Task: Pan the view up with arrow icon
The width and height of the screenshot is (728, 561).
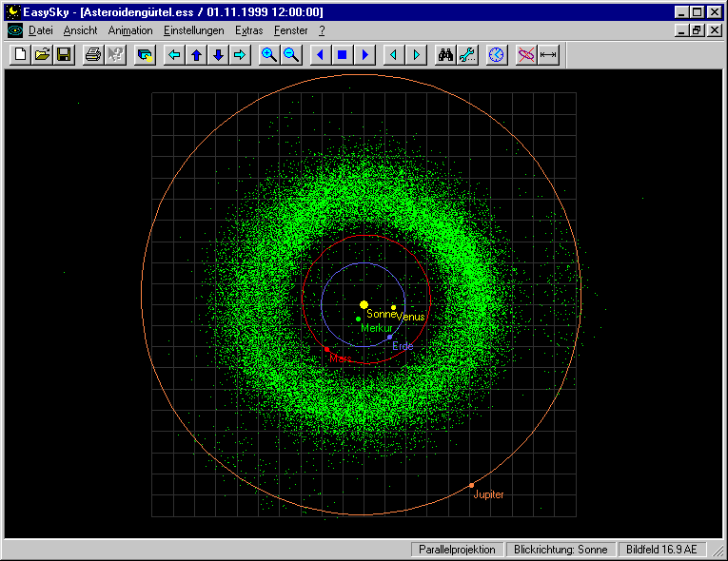Action: (x=196, y=55)
